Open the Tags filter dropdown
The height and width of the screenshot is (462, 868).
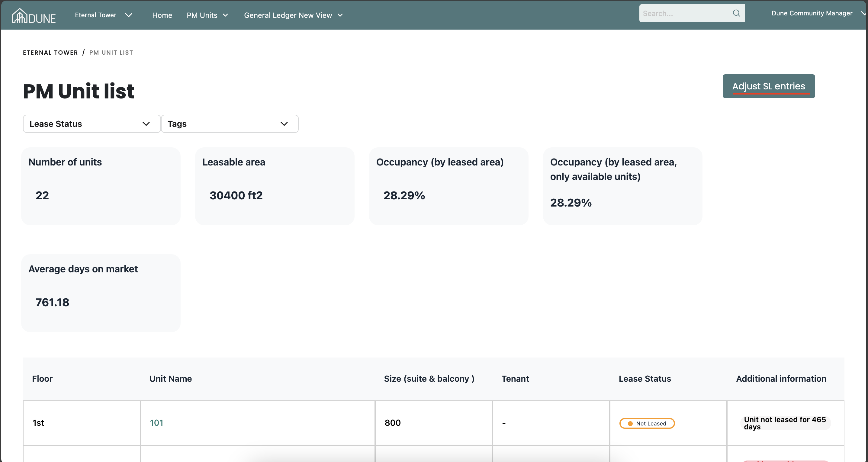[x=230, y=124]
